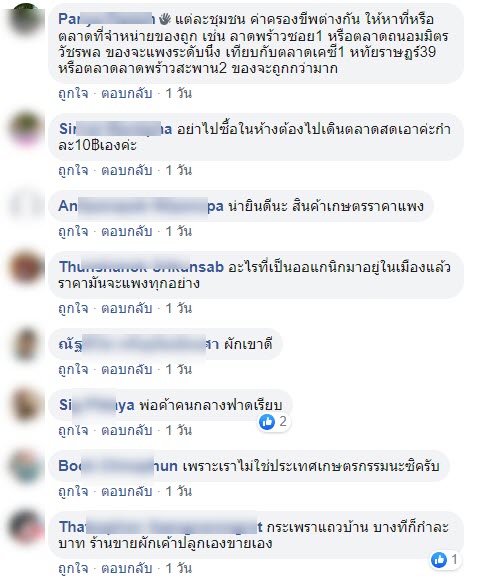The image size is (495, 588).
Task: Click the '1 วัน' timestamp under ผักเขาดี comment
Action: [179, 369]
